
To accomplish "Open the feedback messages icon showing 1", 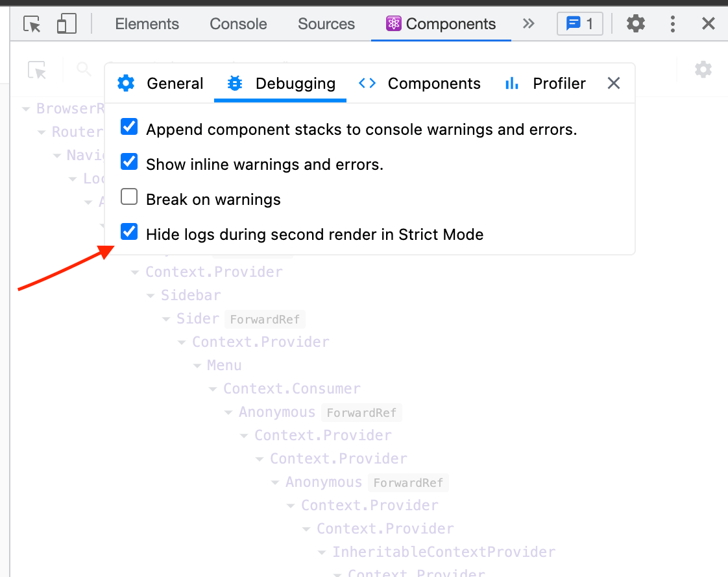I will coord(579,23).
